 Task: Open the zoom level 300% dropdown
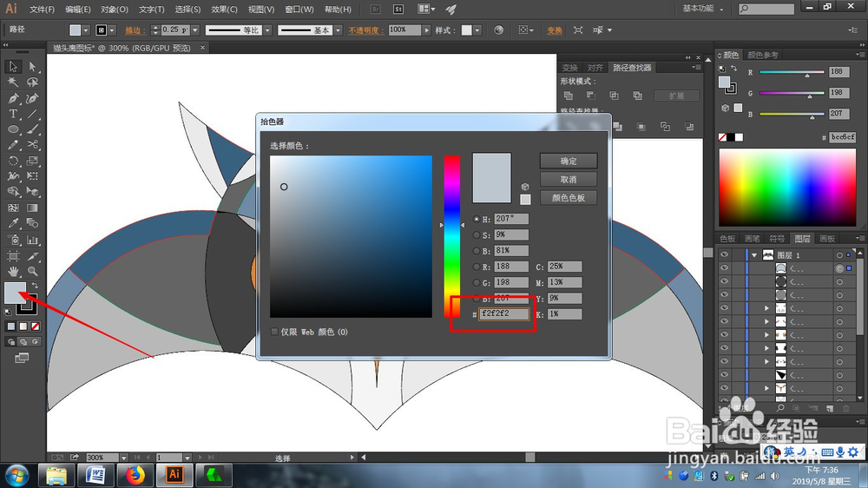[124, 458]
